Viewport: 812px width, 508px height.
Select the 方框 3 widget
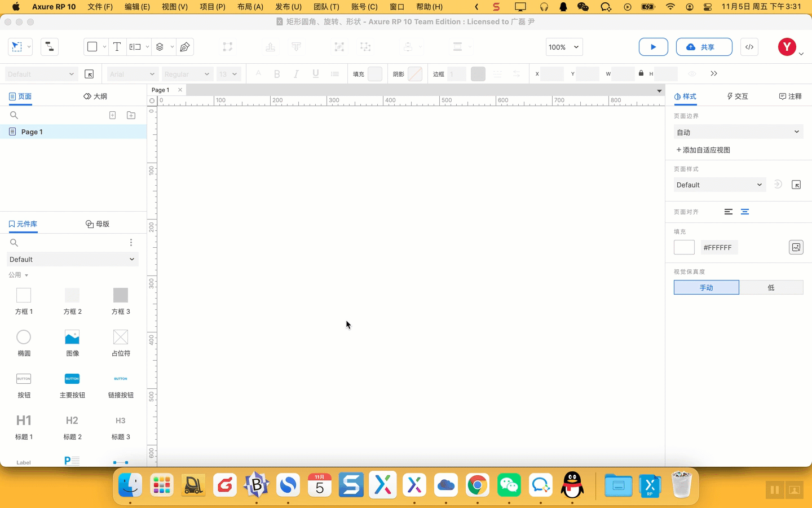click(121, 301)
